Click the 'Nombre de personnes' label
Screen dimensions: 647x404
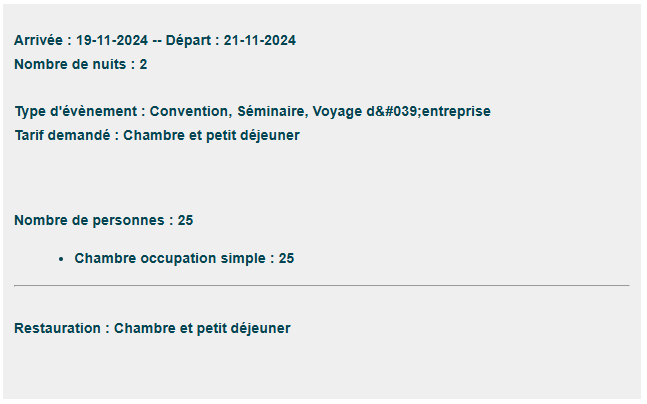click(x=89, y=220)
